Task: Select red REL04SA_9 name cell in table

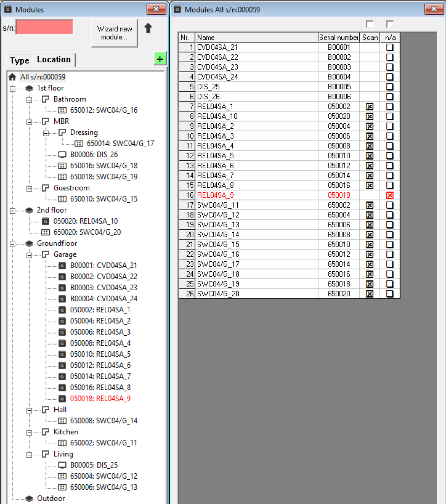Action: tap(256, 195)
